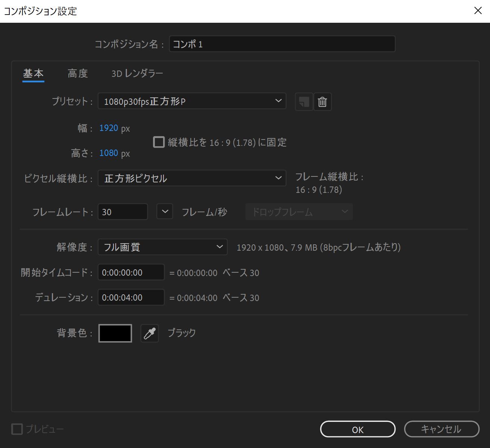Click the 幅 value 1920
The width and height of the screenshot is (490, 448).
[x=109, y=128]
